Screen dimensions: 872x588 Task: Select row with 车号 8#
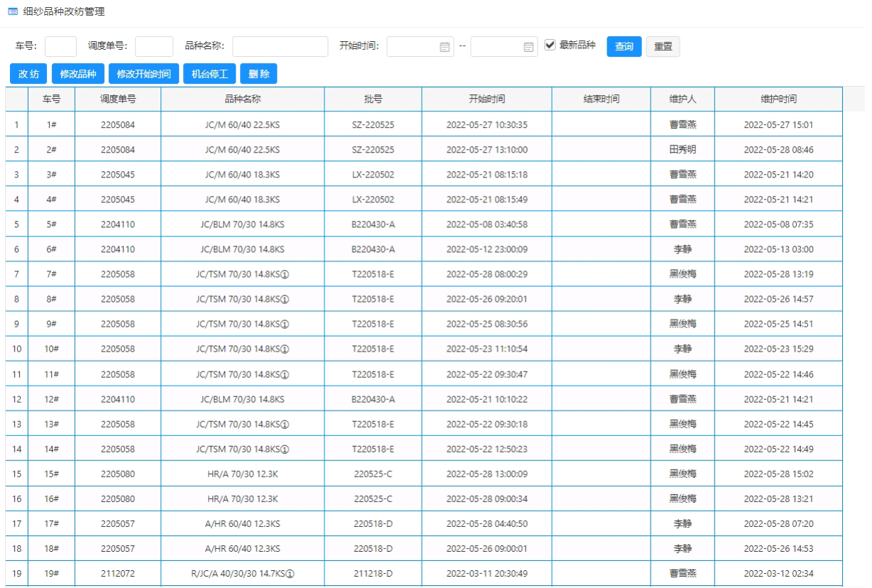[425, 299]
